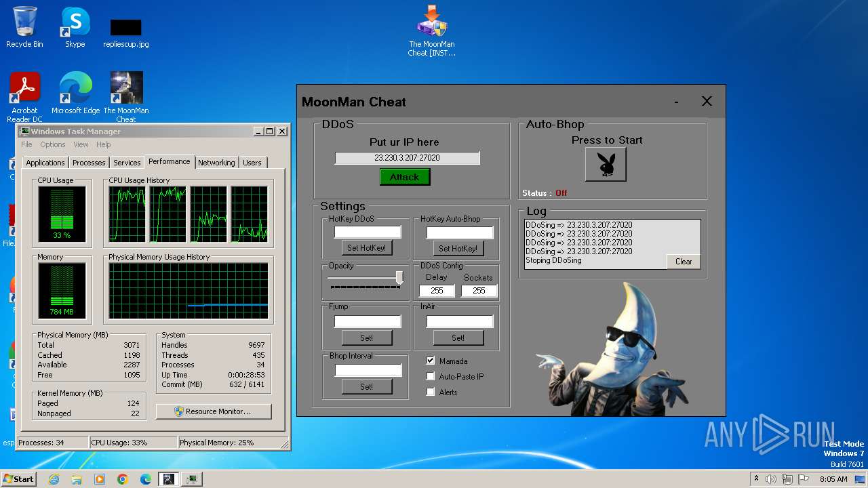Open Help menu in Task Manager
This screenshot has height=488, width=868.
(103, 144)
